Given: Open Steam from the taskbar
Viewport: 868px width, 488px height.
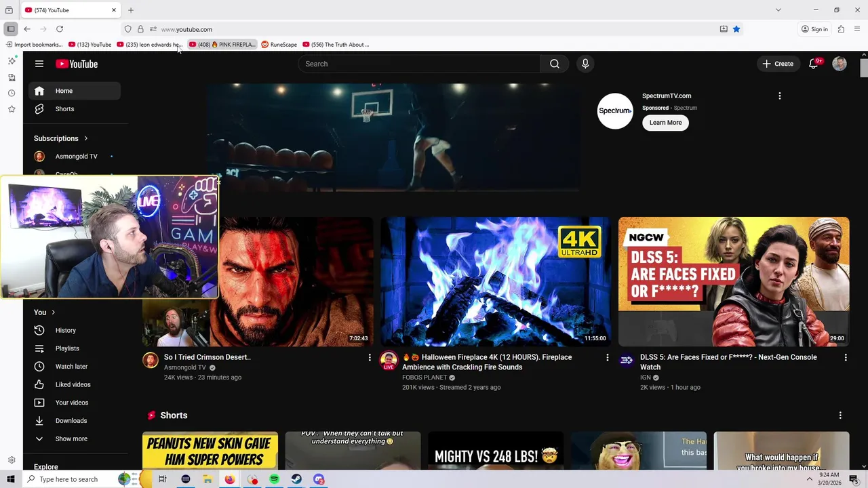Looking at the screenshot, I should 296,479.
